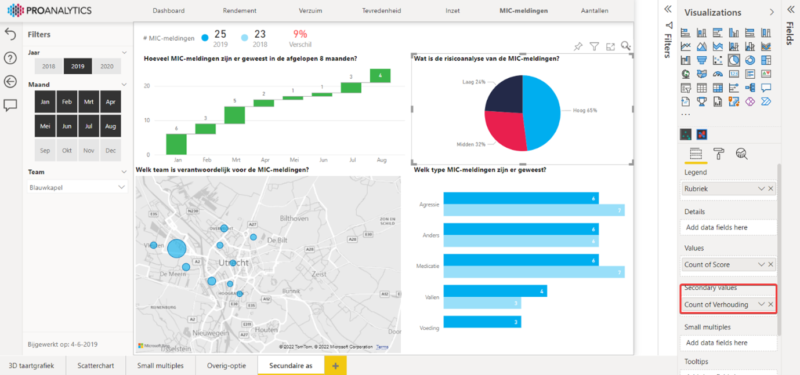Switch to the Scatterchart page tab

pyautogui.click(x=96, y=365)
